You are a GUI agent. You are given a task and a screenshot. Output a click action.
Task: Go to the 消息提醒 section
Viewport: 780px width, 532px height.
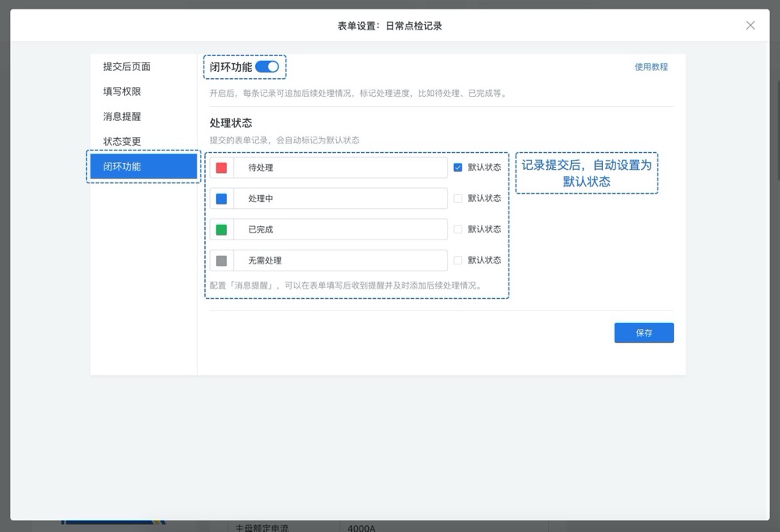click(x=122, y=117)
